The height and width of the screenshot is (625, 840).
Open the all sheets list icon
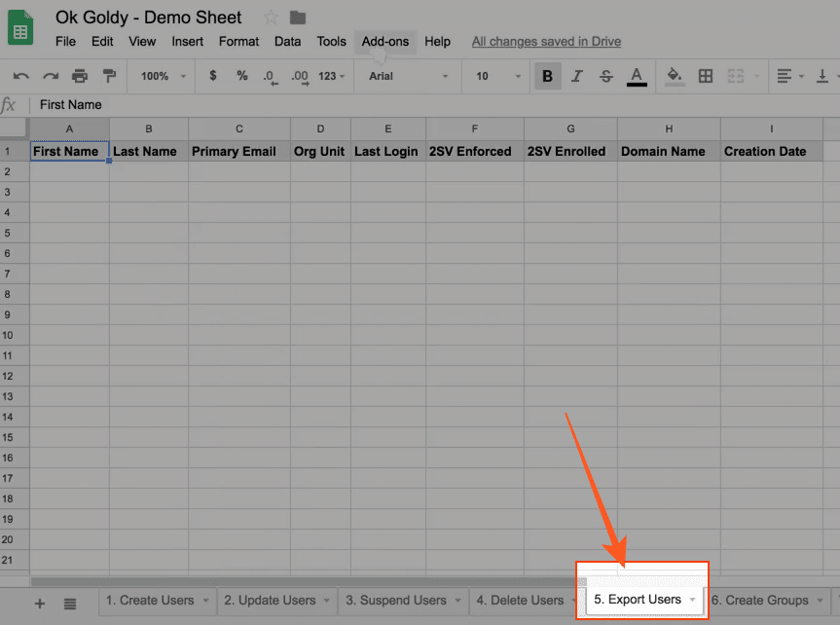(x=70, y=604)
